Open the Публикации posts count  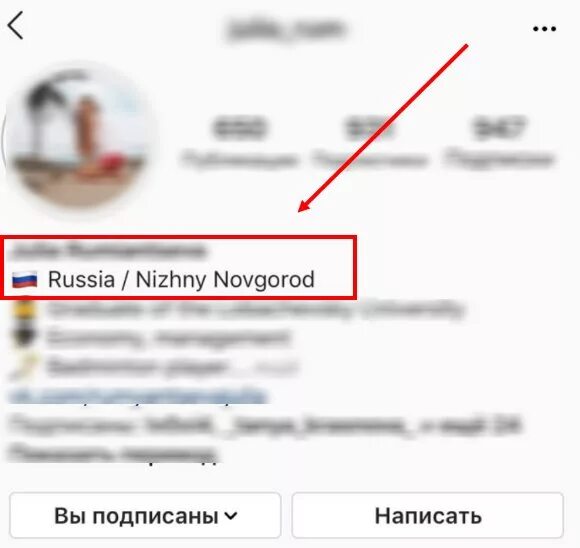[239, 143]
